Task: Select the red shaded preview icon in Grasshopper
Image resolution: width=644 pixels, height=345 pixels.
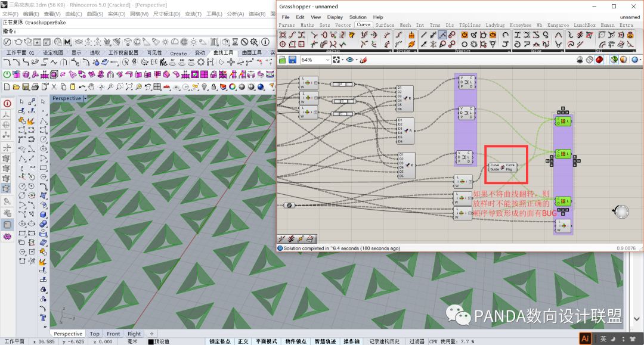Action: (600, 60)
